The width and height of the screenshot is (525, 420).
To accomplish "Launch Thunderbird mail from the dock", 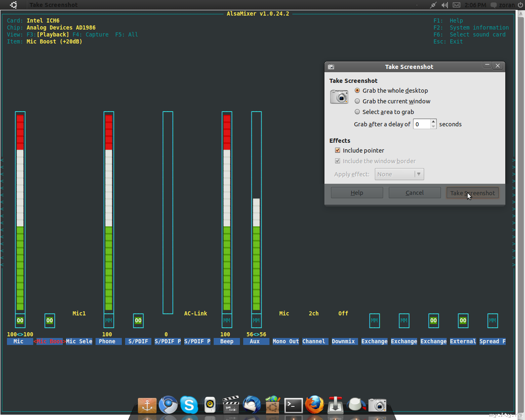I will 252,404.
